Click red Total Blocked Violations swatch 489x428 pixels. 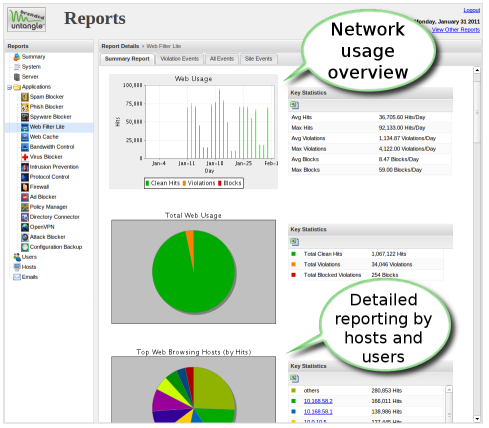[293, 275]
